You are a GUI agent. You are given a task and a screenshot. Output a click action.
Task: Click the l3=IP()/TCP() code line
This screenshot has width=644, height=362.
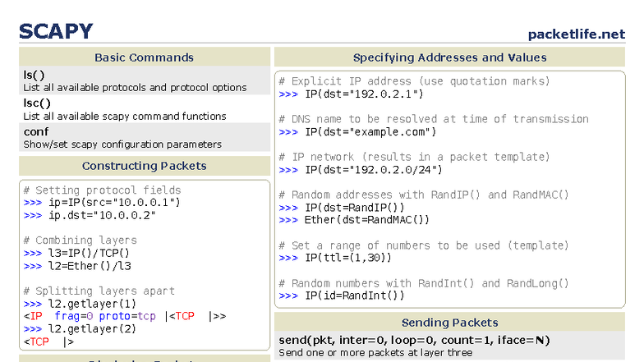pos(76,253)
